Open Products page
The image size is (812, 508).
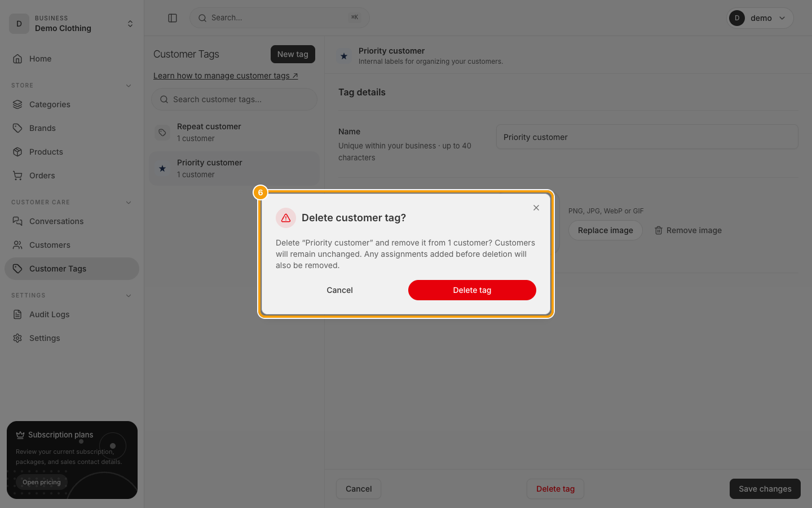point(72,152)
